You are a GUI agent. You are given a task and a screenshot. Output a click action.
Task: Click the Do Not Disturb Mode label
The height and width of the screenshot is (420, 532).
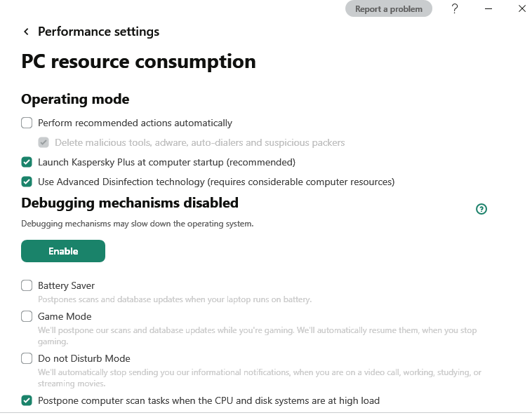[84, 358]
